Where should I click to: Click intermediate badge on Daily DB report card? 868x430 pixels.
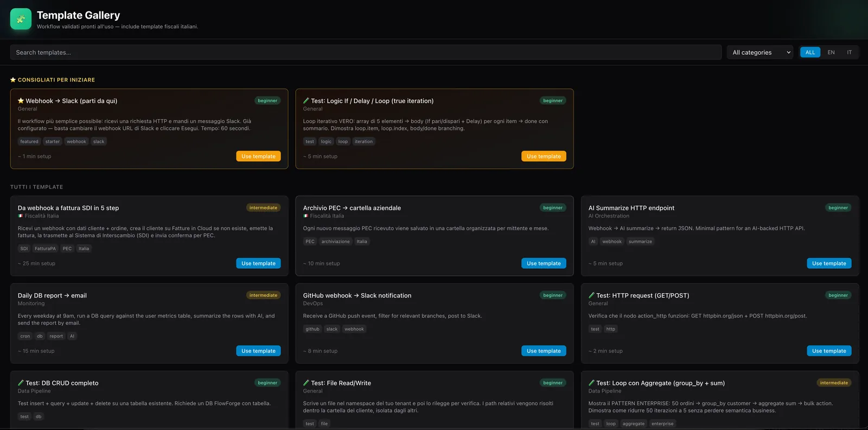[x=263, y=295]
